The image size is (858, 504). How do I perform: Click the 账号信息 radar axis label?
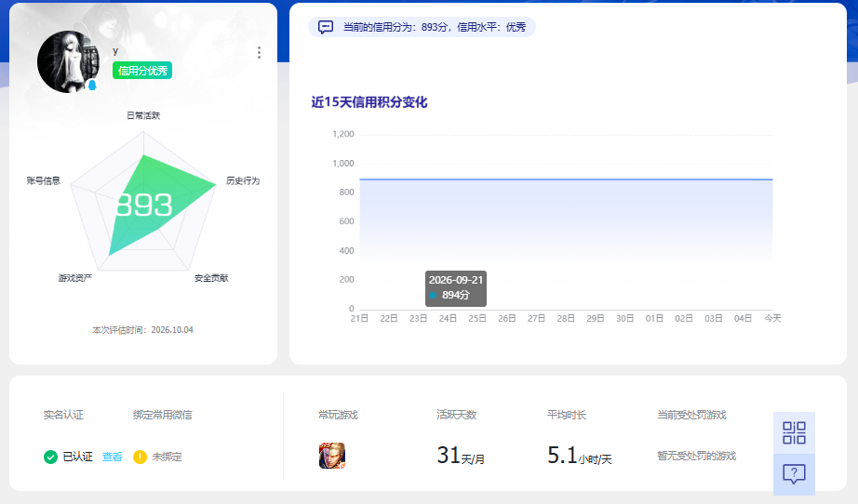point(43,180)
